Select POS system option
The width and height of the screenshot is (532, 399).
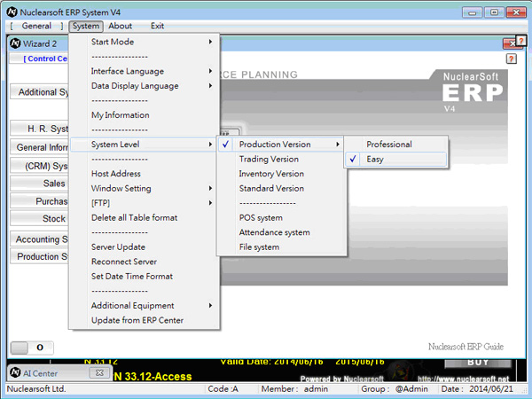280,217
